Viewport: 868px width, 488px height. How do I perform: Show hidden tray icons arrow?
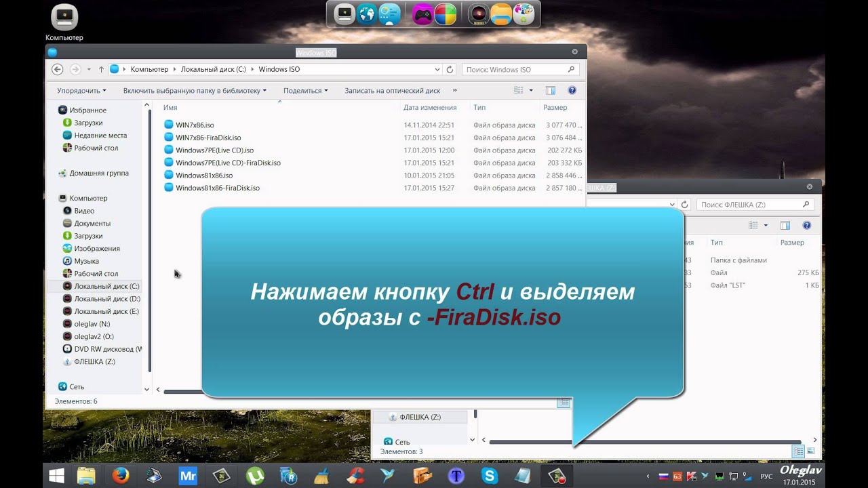tap(647, 476)
